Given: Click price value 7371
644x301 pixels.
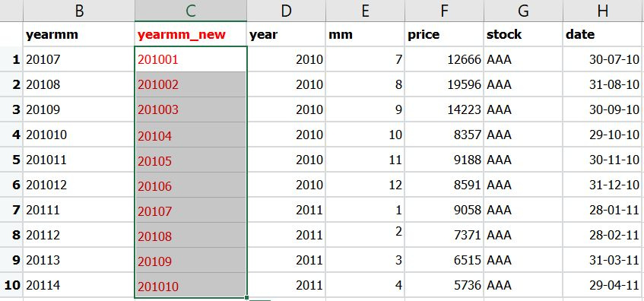Looking at the screenshot, I should (444, 235).
